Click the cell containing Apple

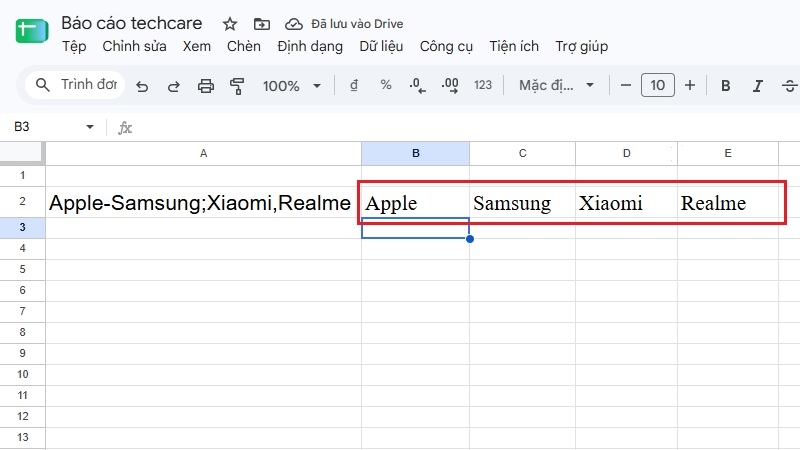415,202
